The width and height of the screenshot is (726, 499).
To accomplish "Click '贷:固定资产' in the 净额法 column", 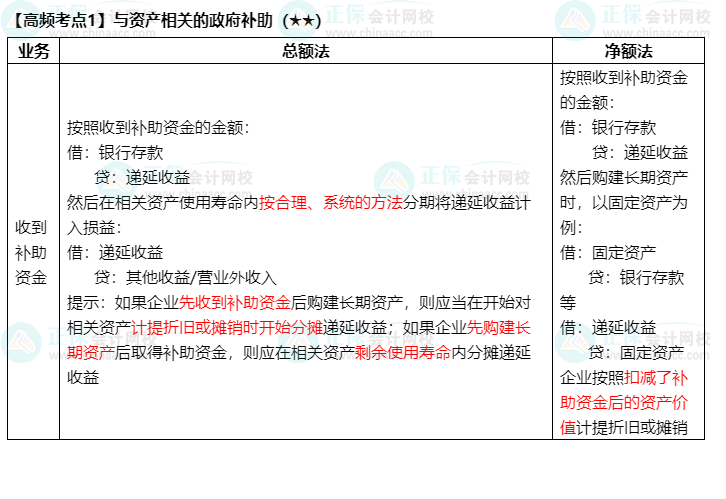I will pyautogui.click(x=636, y=352).
